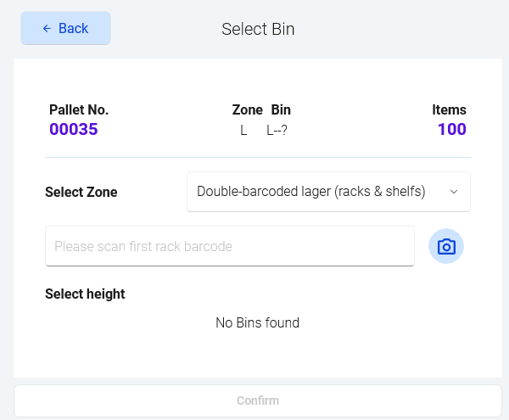
Task: Click the "Select height" heading
Action: (85, 294)
